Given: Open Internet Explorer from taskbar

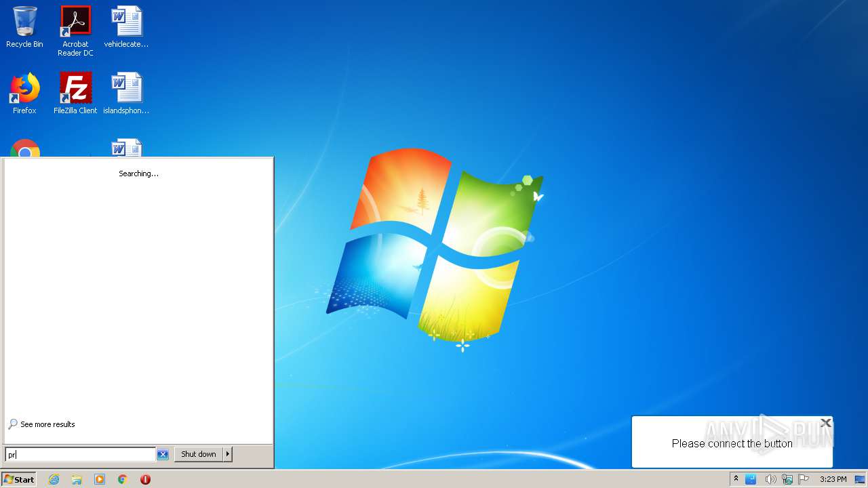Looking at the screenshot, I should [x=54, y=479].
